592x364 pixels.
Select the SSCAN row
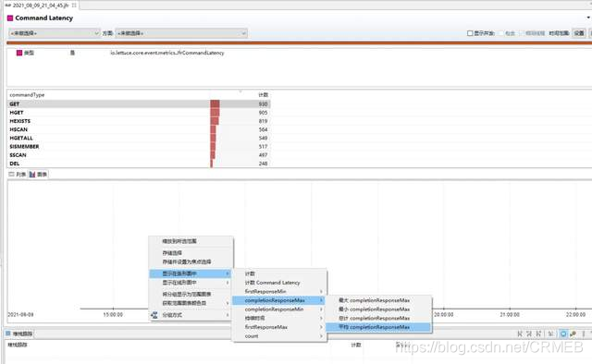click(139, 155)
